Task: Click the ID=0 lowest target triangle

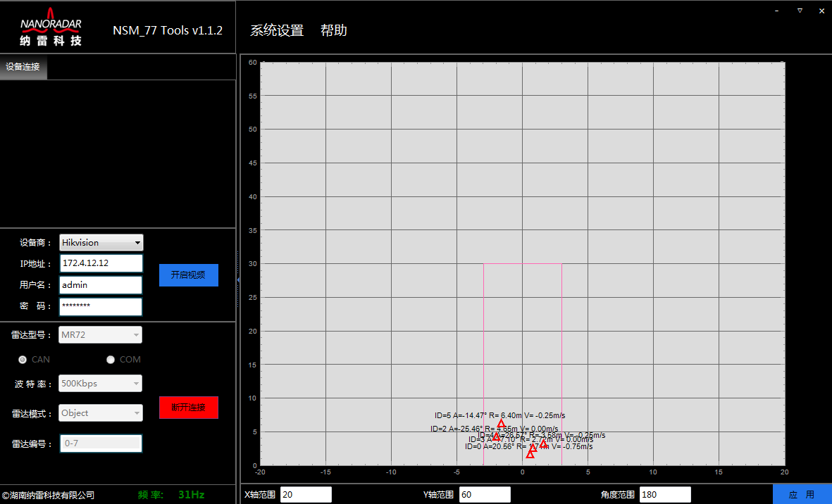Action: point(530,454)
